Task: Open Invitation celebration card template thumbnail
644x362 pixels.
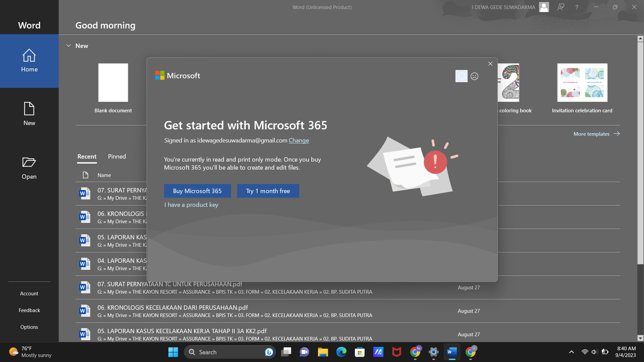Action: 582,83
